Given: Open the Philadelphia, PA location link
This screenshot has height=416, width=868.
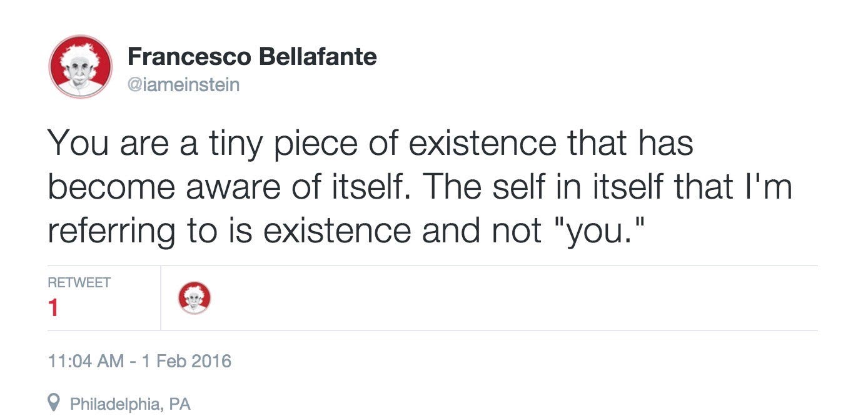Looking at the screenshot, I should pyautogui.click(x=129, y=404).
